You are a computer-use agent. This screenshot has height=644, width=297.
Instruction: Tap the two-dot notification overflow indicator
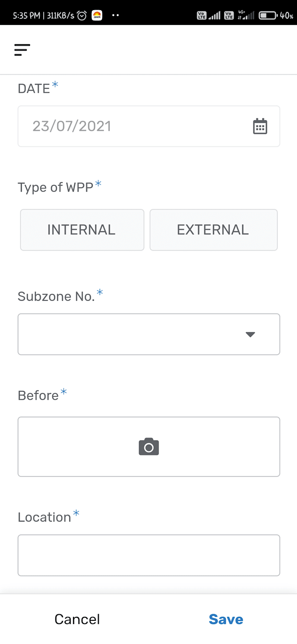[115, 16]
